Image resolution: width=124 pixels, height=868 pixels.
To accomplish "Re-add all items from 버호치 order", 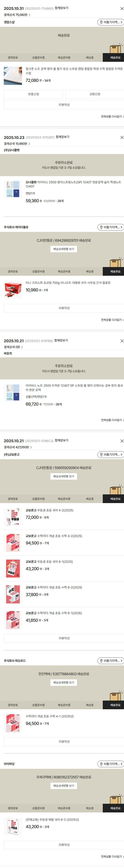I will (112, 420).
